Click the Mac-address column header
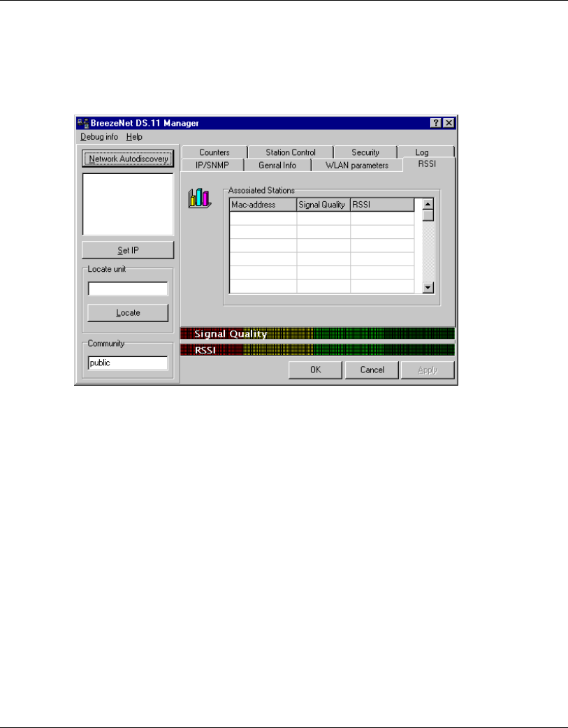 click(263, 205)
